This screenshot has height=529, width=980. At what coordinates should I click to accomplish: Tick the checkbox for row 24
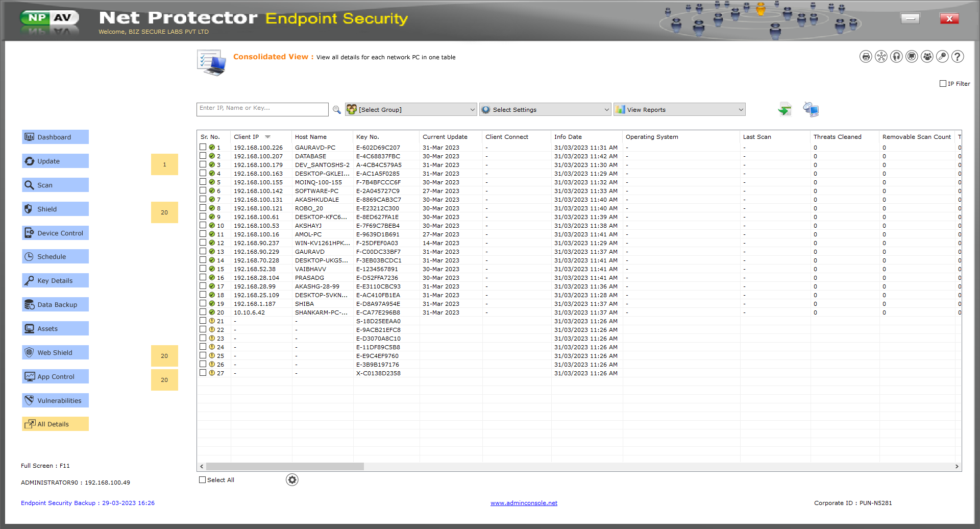pyautogui.click(x=203, y=347)
